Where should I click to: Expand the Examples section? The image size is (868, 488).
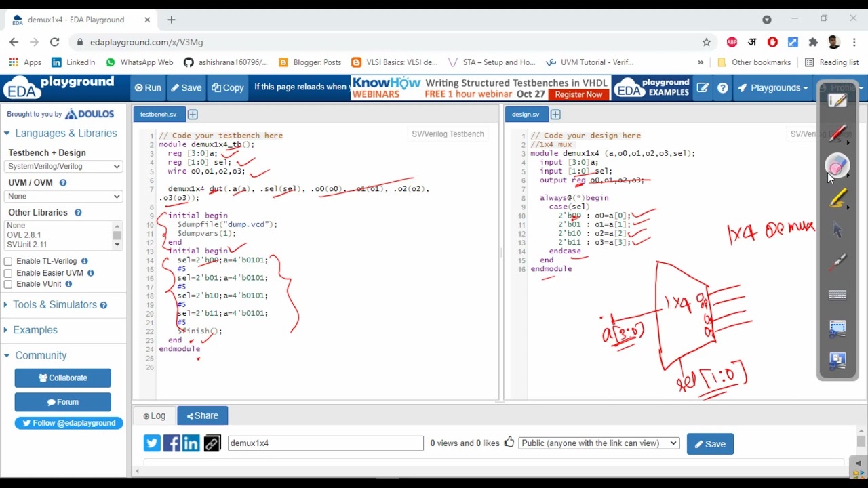[31, 330]
